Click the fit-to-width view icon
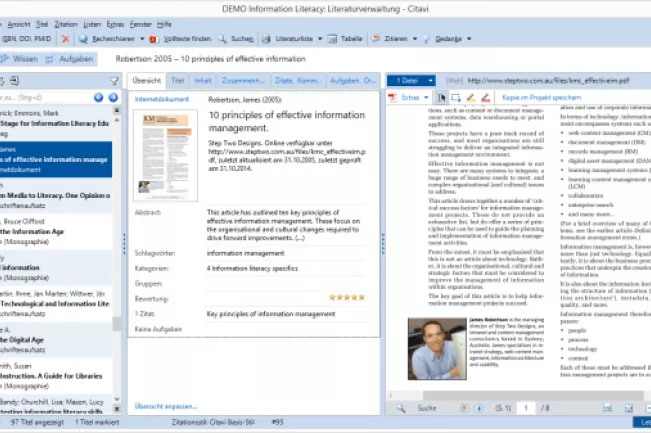The image size is (651, 433). point(607,408)
